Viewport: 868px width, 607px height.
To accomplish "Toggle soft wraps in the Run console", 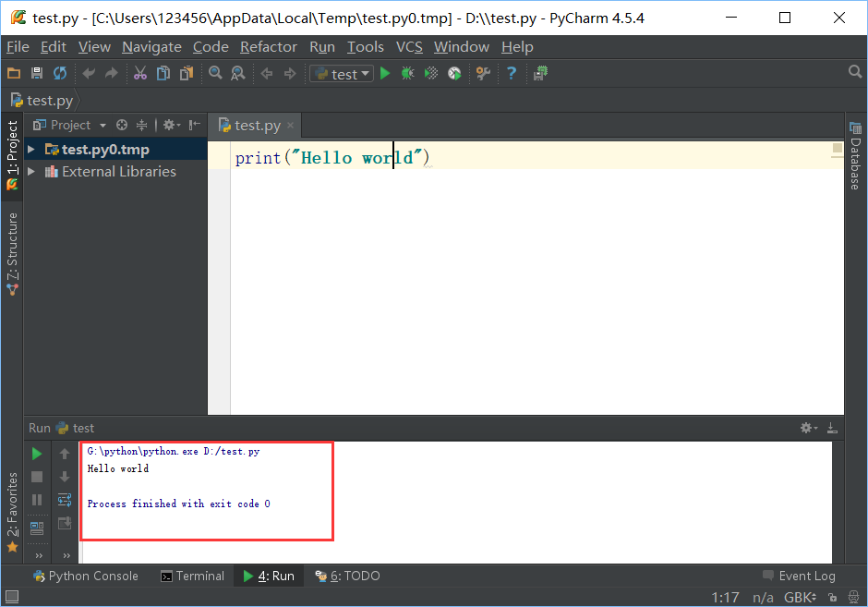I will click(65, 500).
